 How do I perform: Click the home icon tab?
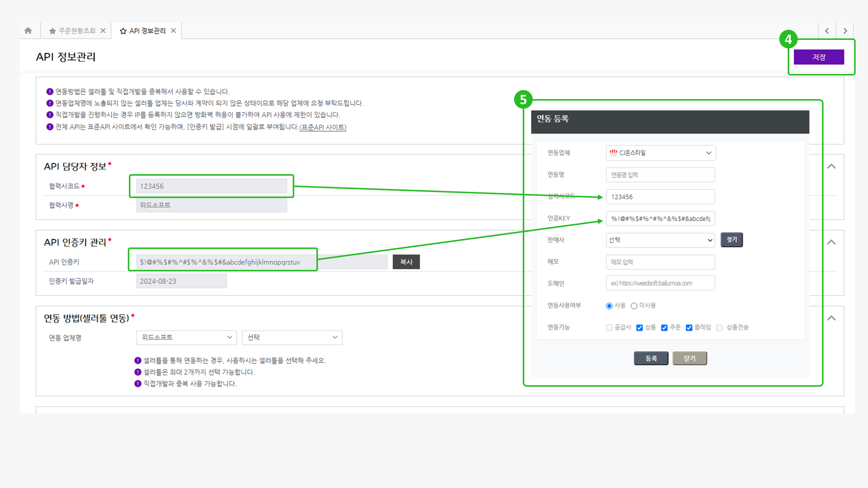(x=28, y=31)
